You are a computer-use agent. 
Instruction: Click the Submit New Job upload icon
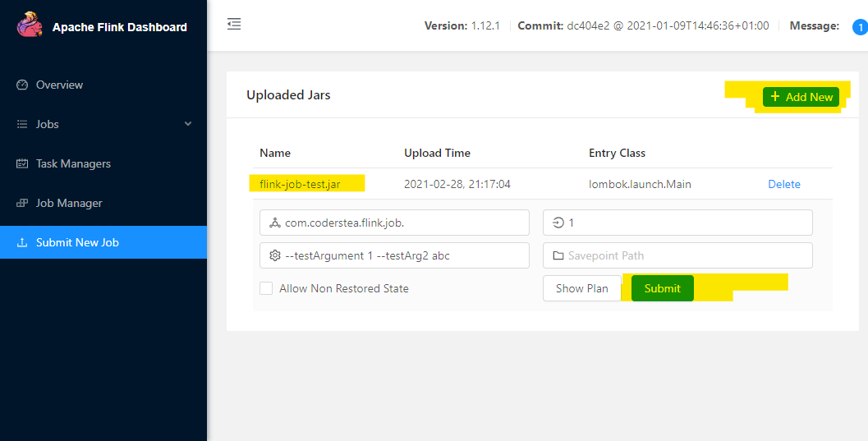[22, 242]
